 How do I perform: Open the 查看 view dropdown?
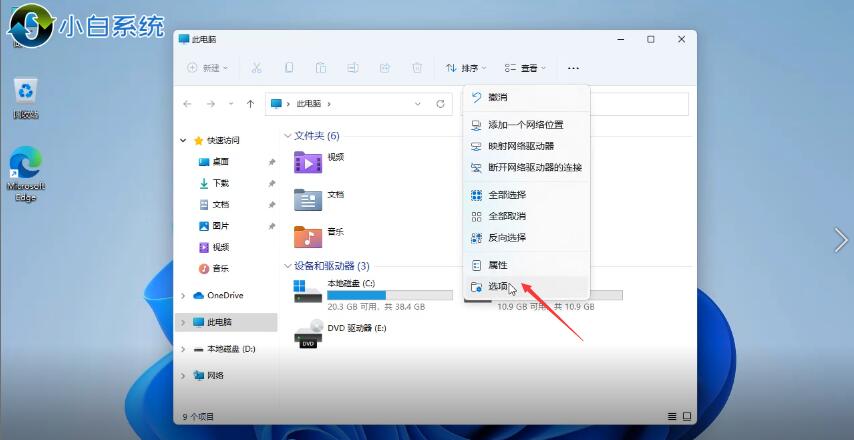click(x=526, y=68)
